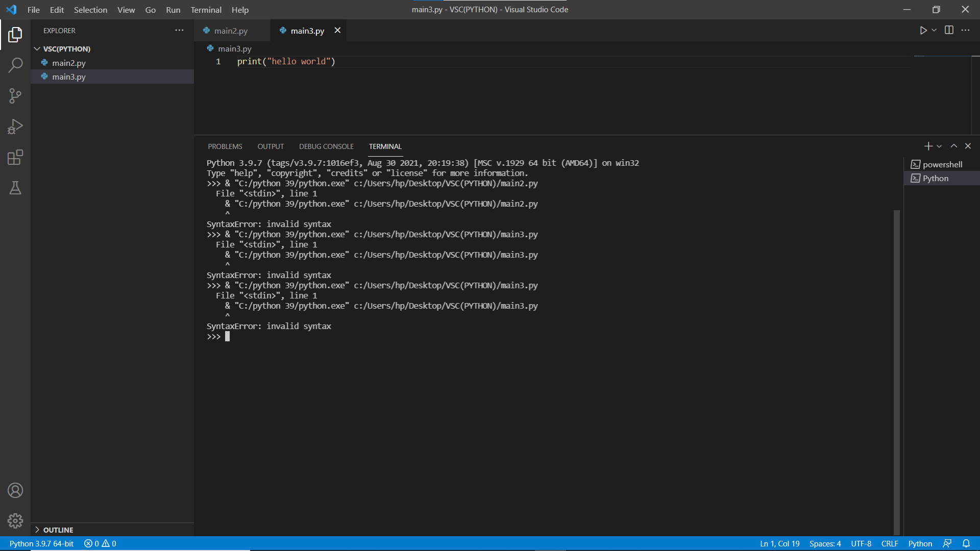
Task: Open the Extensions view
Action: pos(15,157)
